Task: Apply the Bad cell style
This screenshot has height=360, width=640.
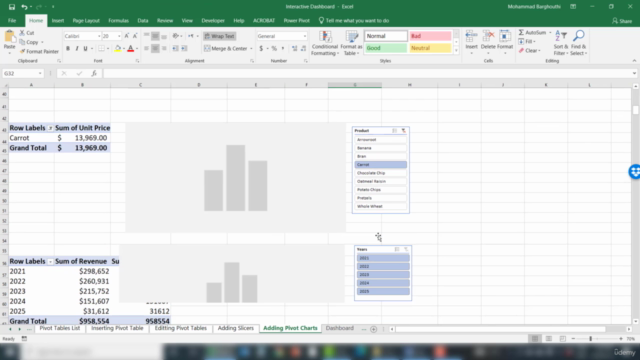Action: click(x=430, y=36)
